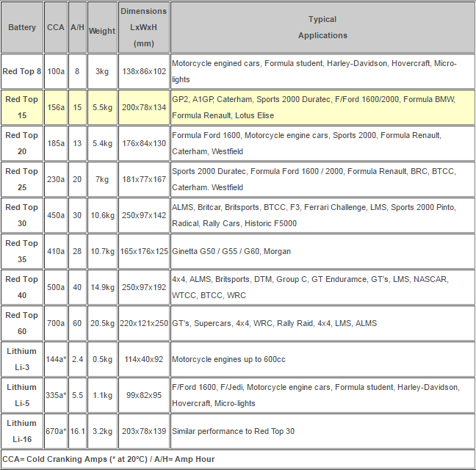Click the 'GP2, A1GP, Caterham' applications cell
Viewport: 476px width, 470px height.
[322, 107]
